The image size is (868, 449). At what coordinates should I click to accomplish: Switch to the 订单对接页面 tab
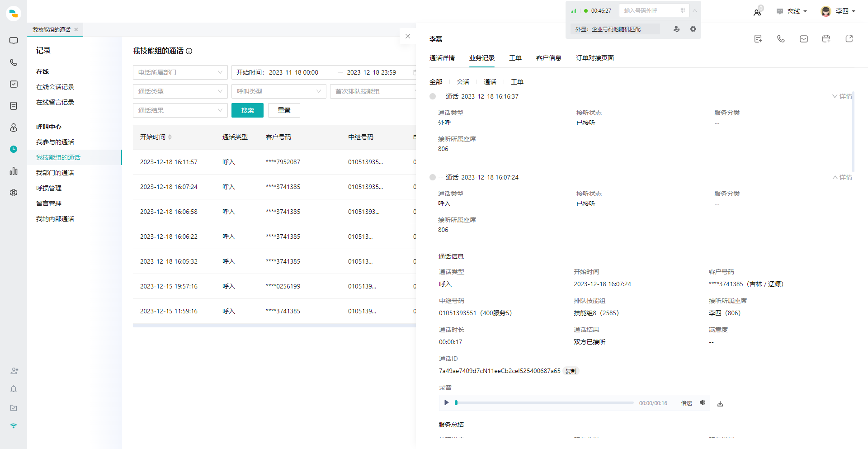pyautogui.click(x=595, y=58)
